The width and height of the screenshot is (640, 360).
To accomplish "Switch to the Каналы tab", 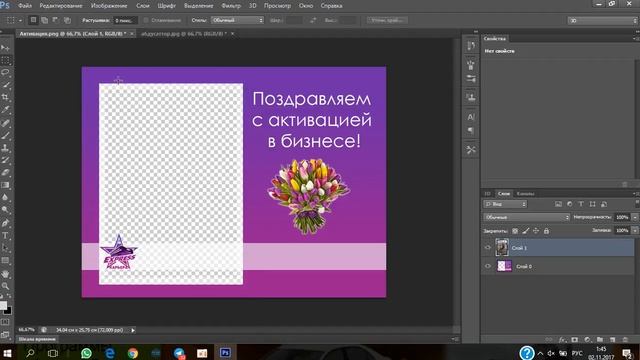I will 525,193.
